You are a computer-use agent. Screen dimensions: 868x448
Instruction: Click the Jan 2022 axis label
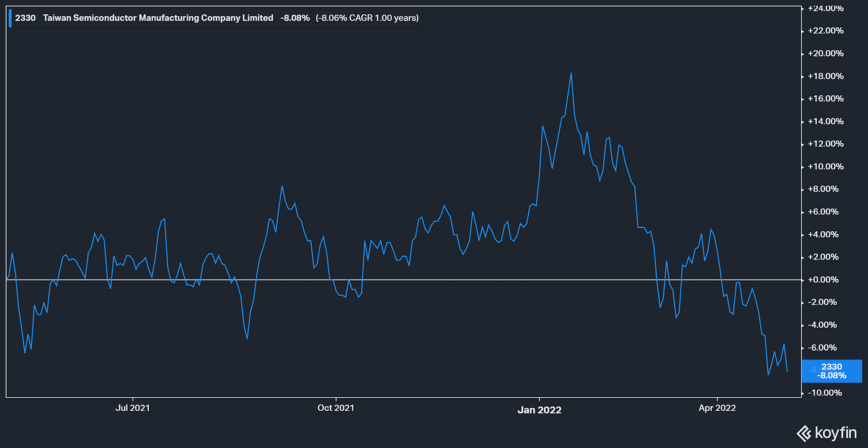pos(539,409)
